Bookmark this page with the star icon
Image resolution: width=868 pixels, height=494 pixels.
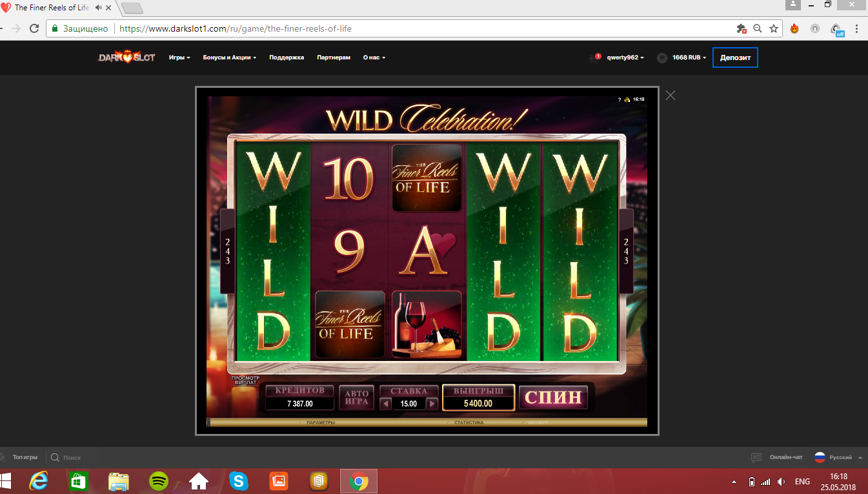[774, 28]
